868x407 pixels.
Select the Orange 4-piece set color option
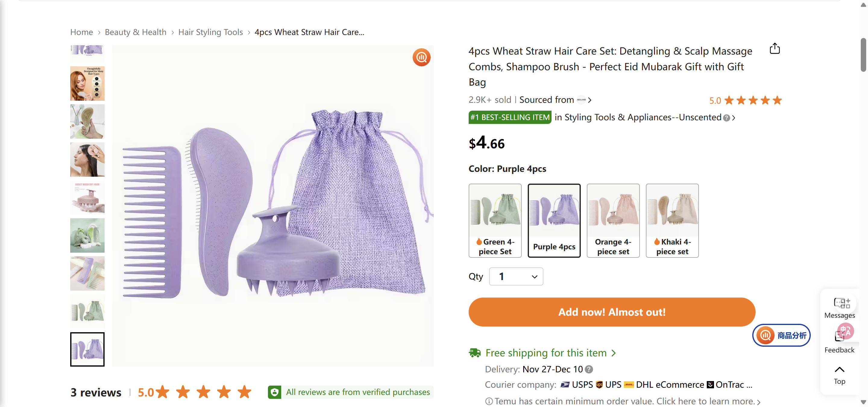point(613,220)
